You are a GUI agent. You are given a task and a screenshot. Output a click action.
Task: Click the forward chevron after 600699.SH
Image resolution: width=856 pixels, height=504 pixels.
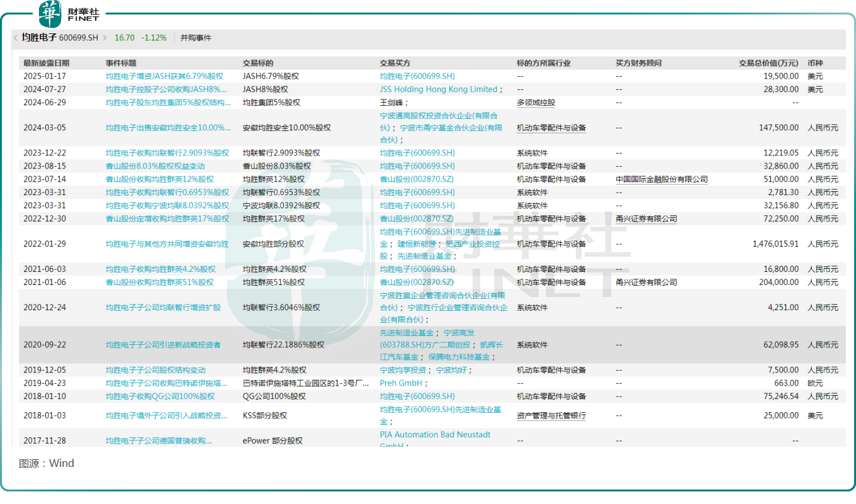[x=104, y=38]
